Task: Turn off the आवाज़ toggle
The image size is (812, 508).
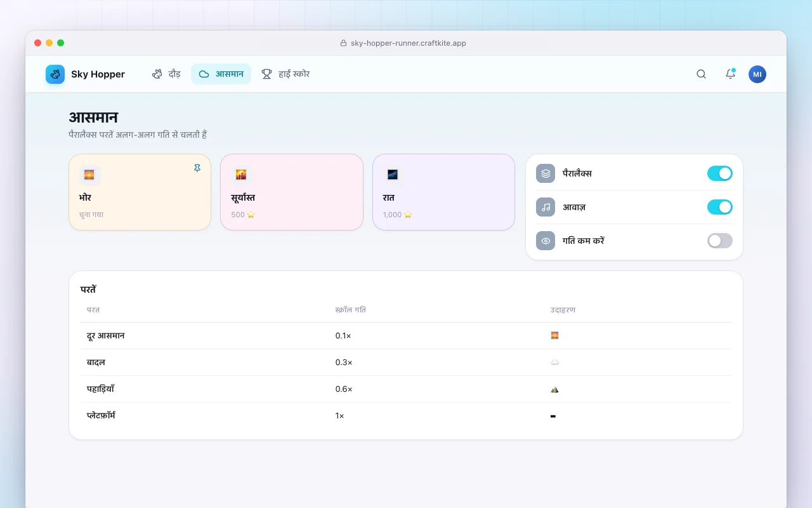Action: 720,207
